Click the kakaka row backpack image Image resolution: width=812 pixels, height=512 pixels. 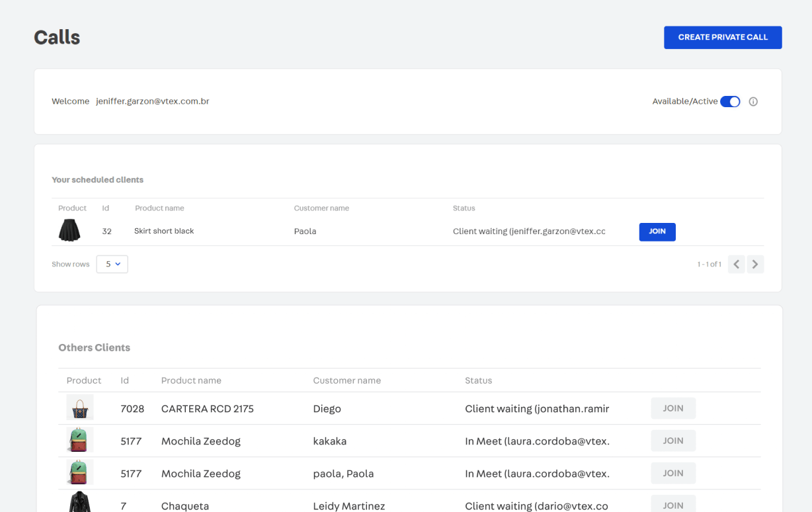coord(80,441)
